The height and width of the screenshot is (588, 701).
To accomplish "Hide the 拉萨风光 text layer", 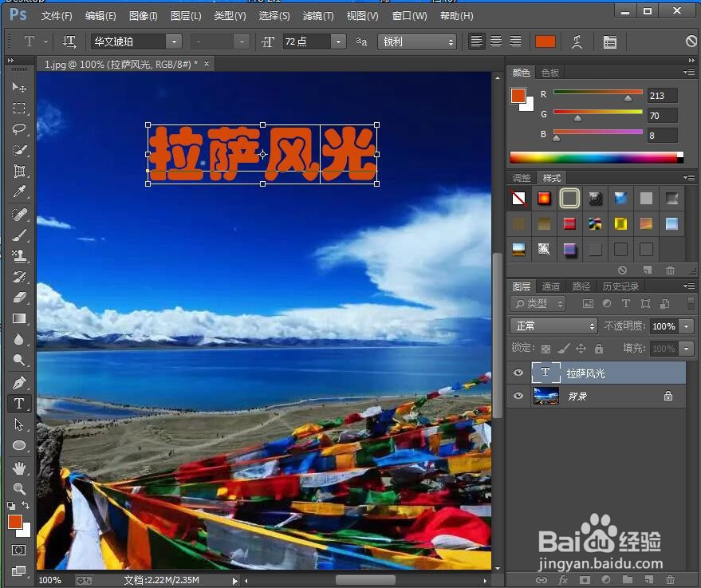I will [x=518, y=373].
